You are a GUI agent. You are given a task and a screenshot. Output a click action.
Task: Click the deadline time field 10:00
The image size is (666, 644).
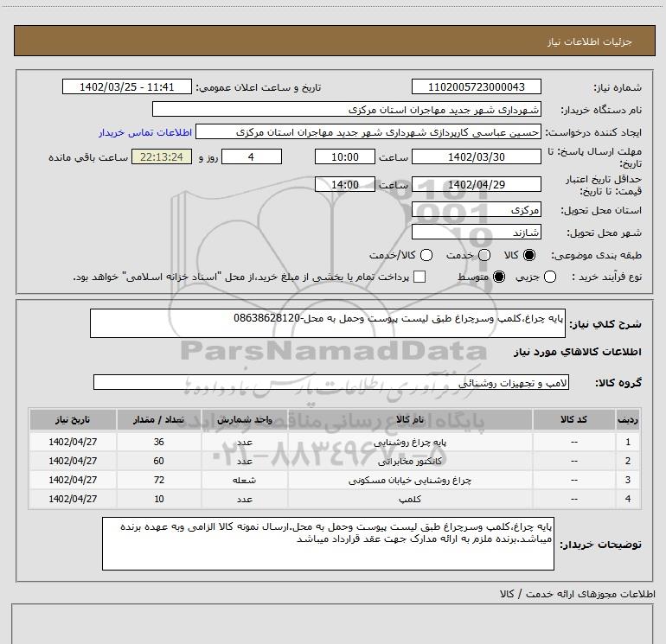point(345,156)
